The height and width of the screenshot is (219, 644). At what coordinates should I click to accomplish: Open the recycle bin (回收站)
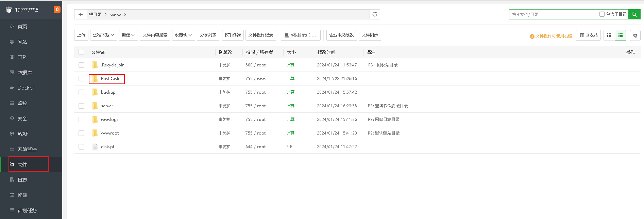588,35
